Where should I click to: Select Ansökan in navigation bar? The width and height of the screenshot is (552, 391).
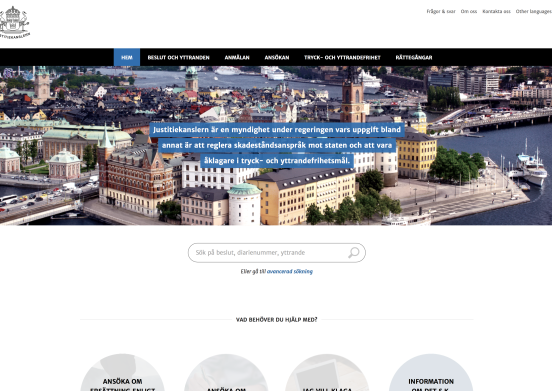(x=277, y=57)
